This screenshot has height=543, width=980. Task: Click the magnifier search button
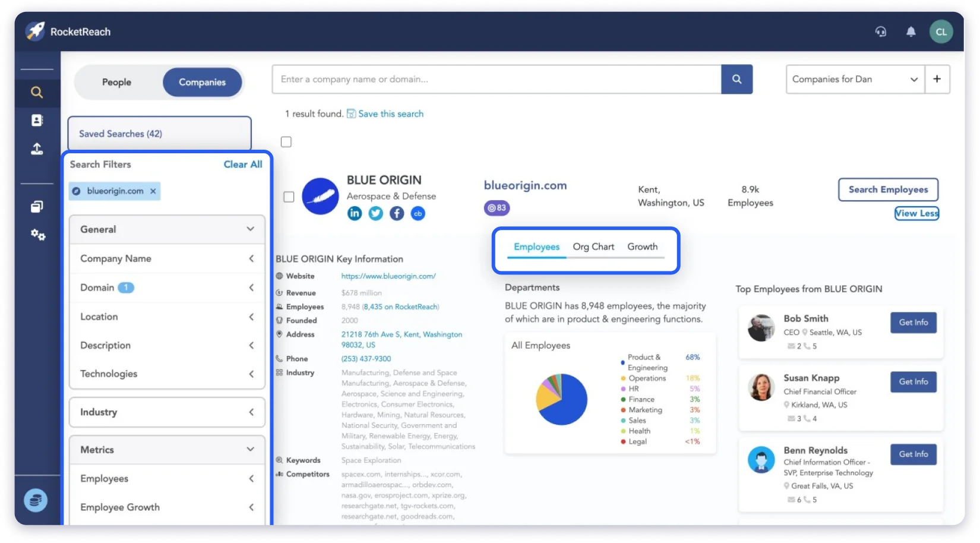click(x=736, y=79)
